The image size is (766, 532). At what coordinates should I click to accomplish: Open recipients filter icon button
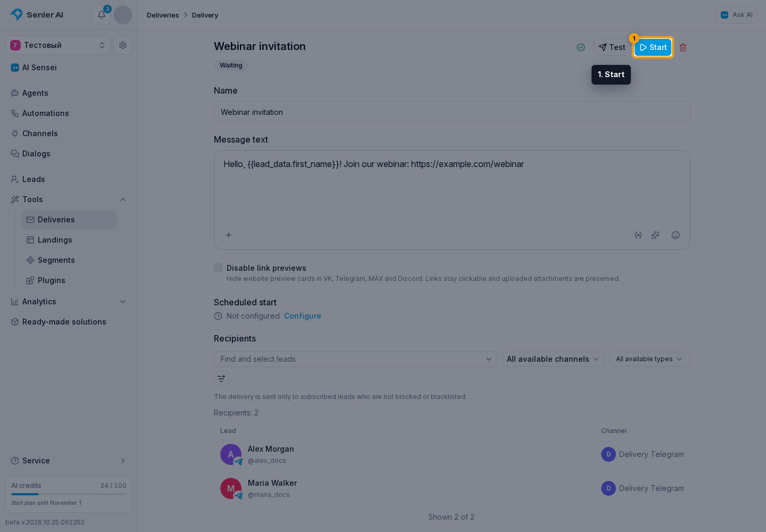(221, 379)
